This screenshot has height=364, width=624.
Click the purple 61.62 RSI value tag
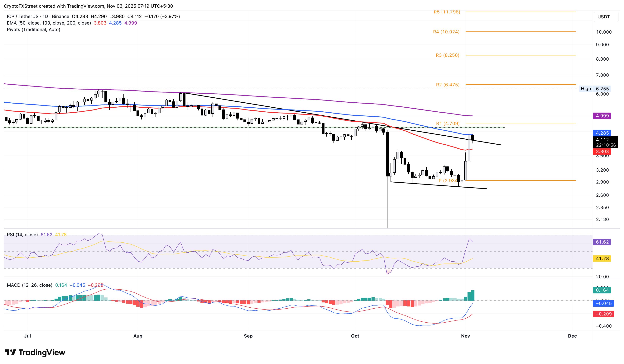coord(602,242)
